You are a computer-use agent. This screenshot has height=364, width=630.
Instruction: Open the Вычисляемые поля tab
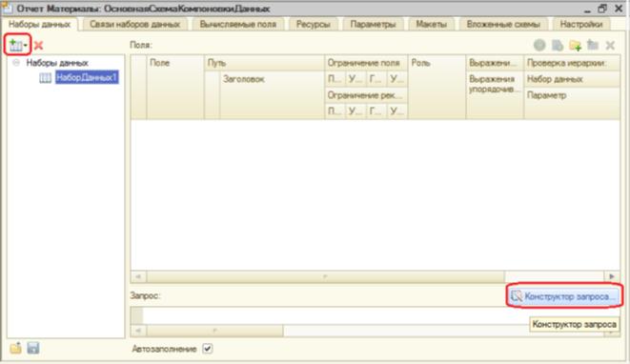click(238, 24)
